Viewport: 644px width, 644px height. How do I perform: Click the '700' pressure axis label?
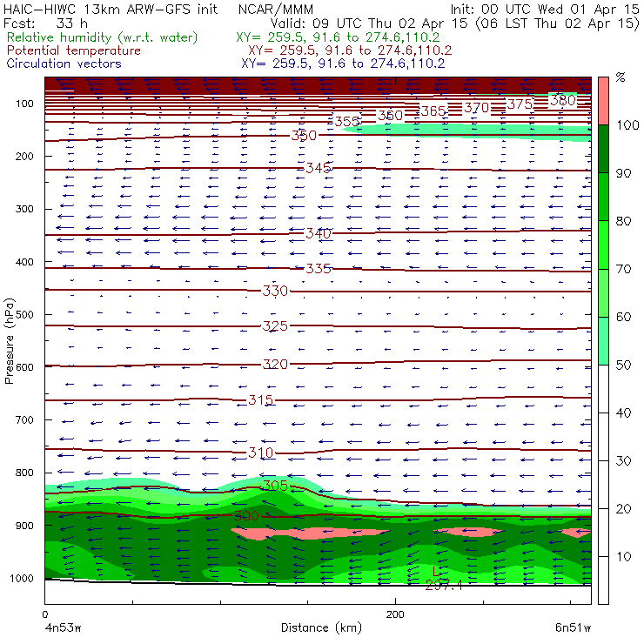tap(24, 420)
